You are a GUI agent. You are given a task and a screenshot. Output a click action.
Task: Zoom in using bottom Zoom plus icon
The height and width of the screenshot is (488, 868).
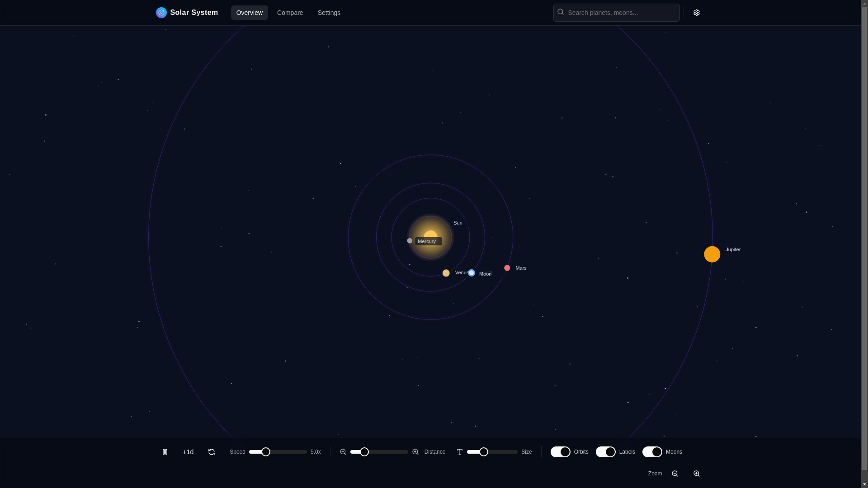pyautogui.click(x=697, y=474)
